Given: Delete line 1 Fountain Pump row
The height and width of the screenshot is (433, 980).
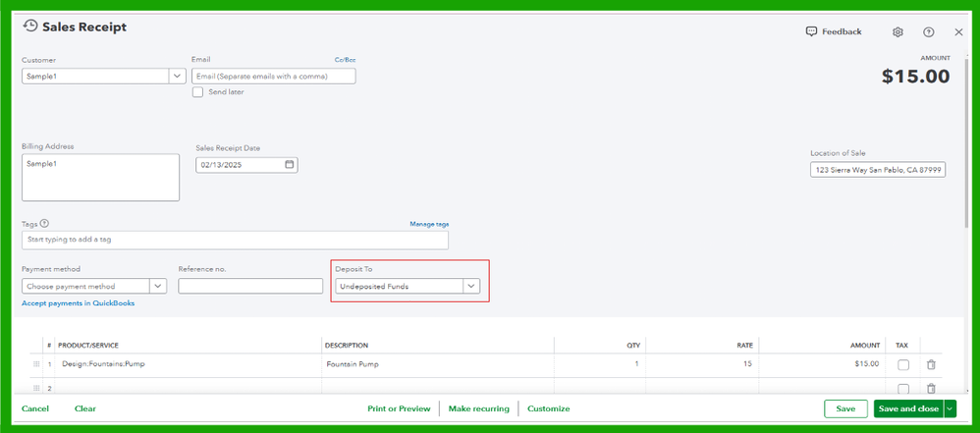Looking at the screenshot, I should pyautogui.click(x=931, y=364).
